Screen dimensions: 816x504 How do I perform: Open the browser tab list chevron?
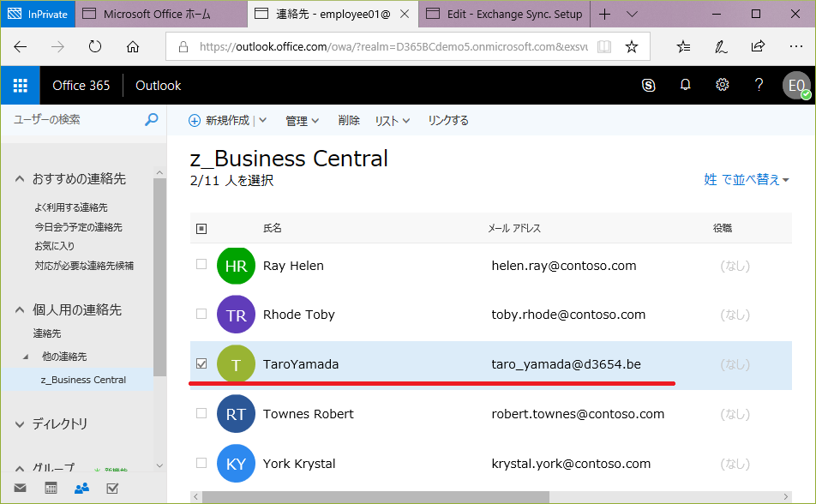coord(632,14)
